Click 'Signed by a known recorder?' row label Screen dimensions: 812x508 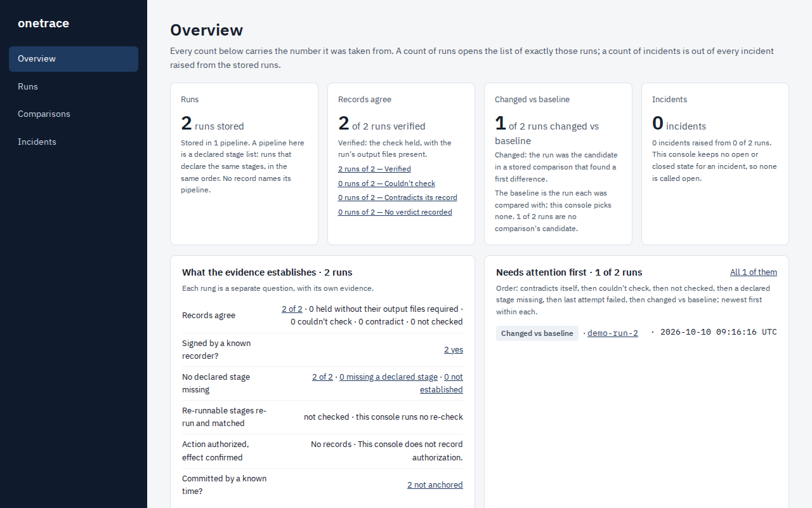(x=216, y=350)
